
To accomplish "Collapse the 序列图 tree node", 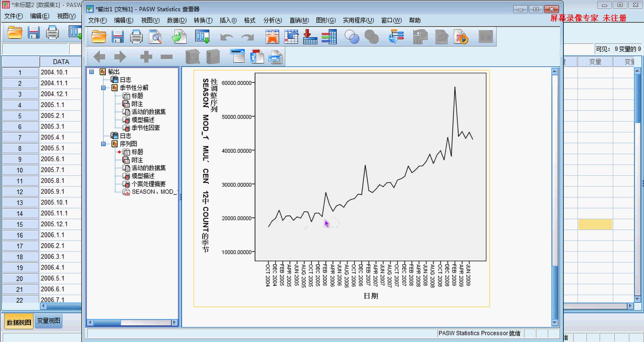I will pos(104,144).
